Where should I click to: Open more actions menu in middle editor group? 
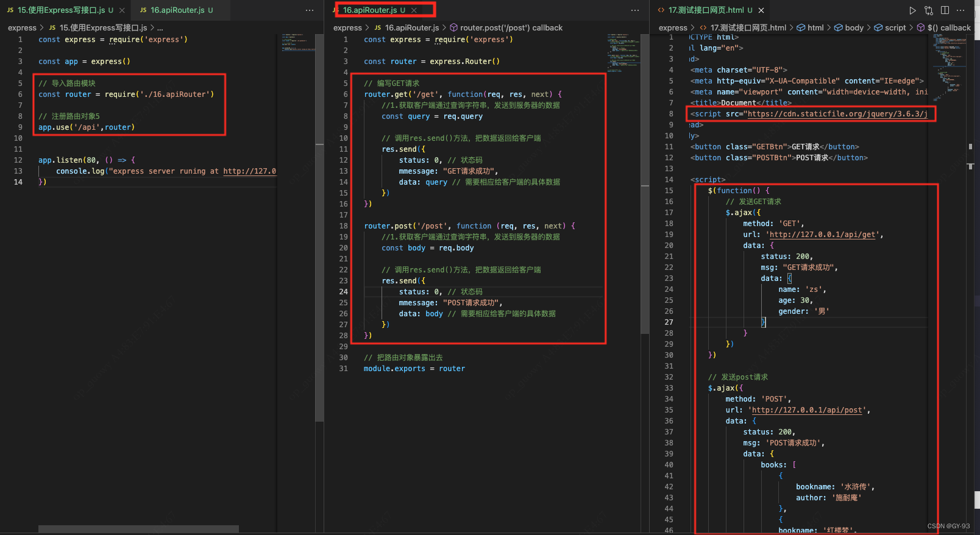click(x=635, y=10)
